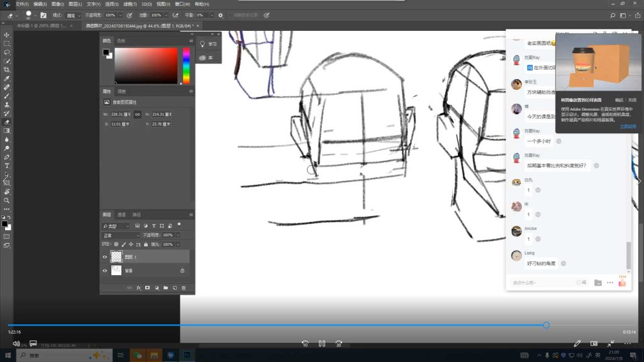The width and height of the screenshot is (644, 362).
Task: Open brush settings gear in options bar
Action: click(220, 14)
